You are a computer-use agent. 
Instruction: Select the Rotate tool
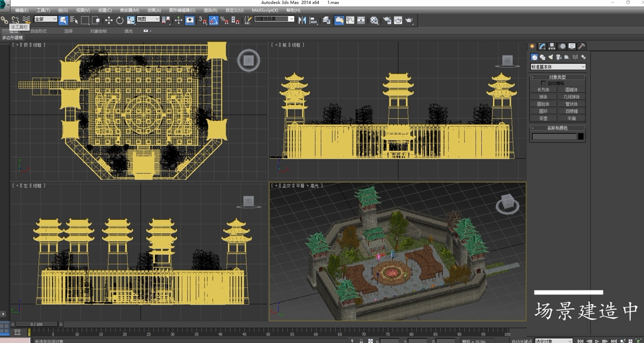tap(120, 20)
